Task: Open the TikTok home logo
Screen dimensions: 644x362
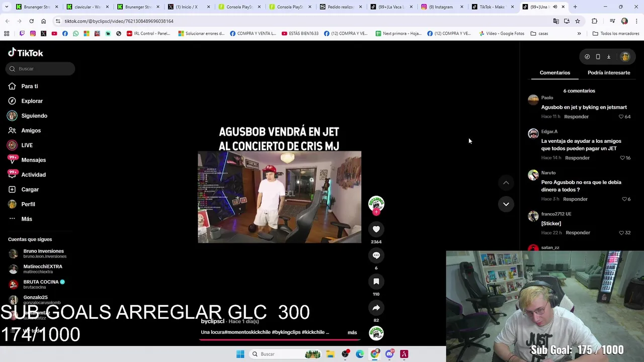Action: tap(26, 53)
